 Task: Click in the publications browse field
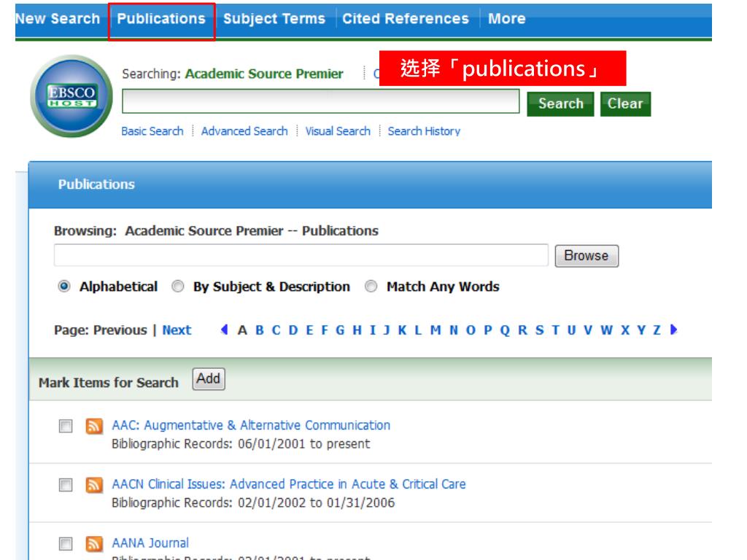pos(301,255)
